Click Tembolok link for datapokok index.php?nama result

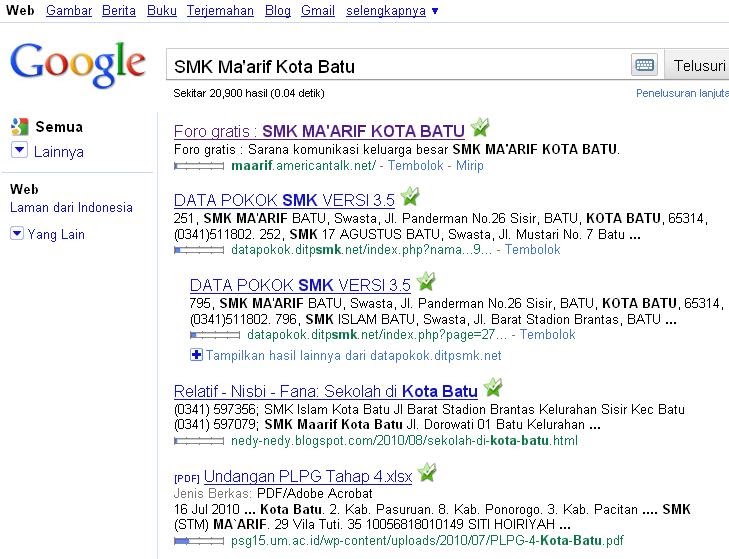coord(532,250)
